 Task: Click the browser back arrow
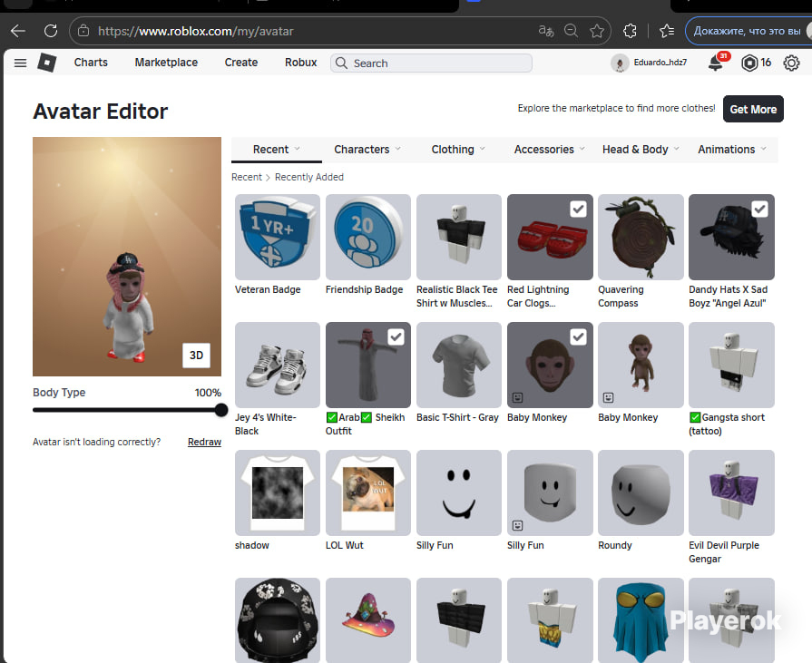pos(17,31)
